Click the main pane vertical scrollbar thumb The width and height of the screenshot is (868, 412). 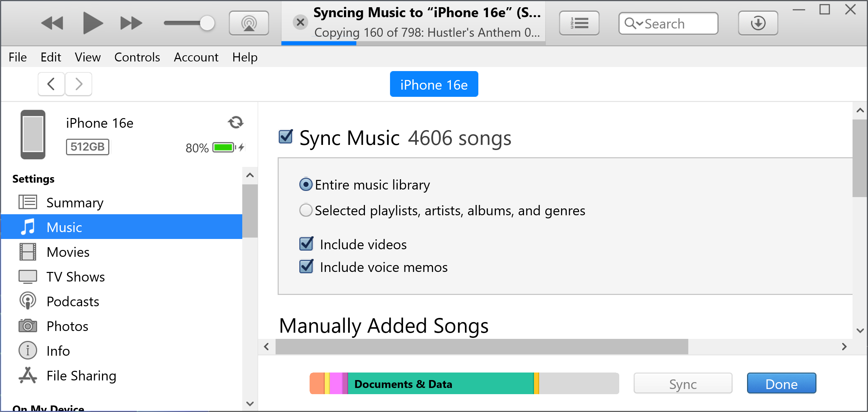coord(860,158)
